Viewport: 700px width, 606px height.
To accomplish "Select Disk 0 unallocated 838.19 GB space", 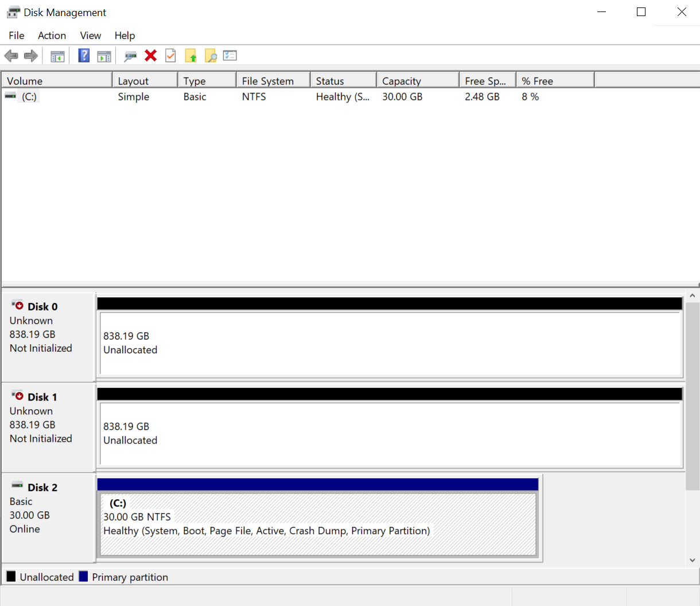I will pos(390,344).
